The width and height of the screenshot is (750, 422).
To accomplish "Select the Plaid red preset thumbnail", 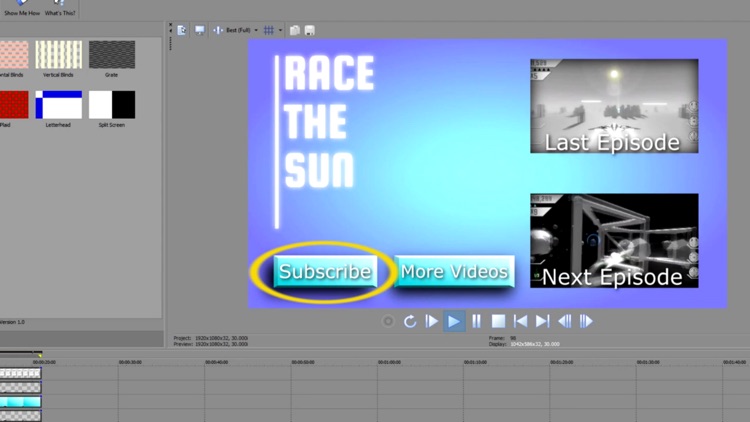I will pos(14,105).
